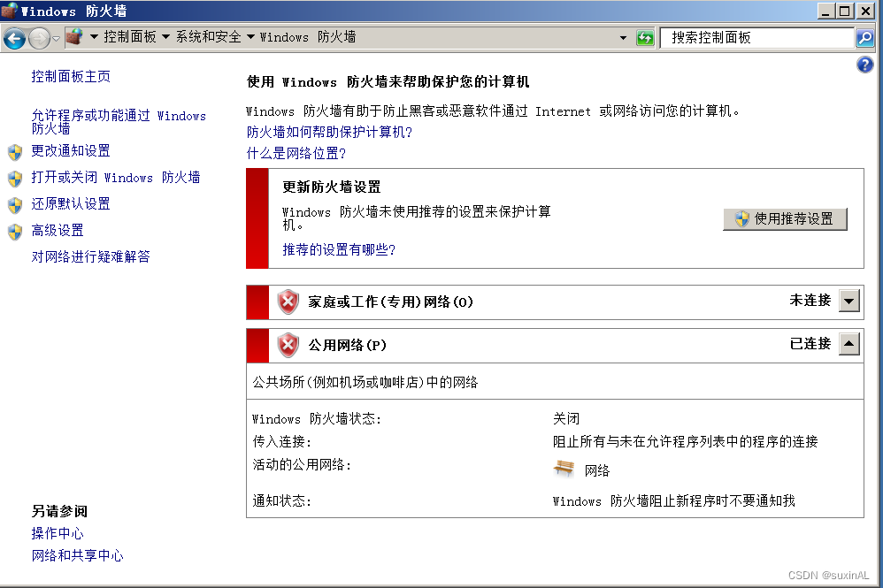Go to 控制面板主页
This screenshot has width=883, height=588.
click(71, 77)
